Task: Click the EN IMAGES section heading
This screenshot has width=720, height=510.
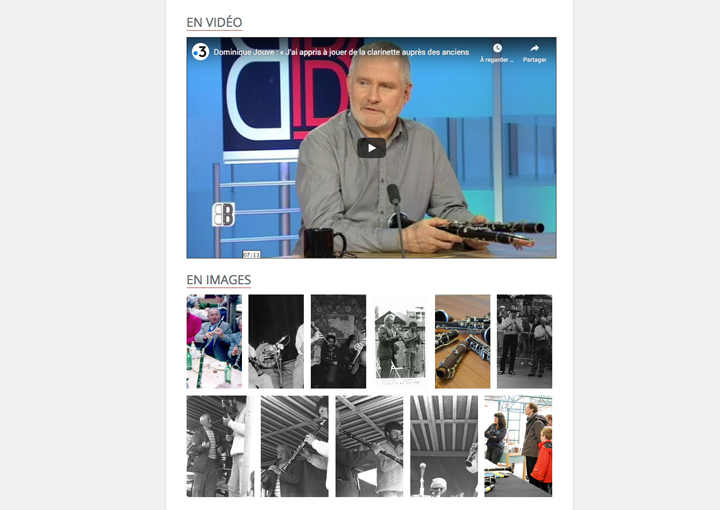Action: (219, 280)
